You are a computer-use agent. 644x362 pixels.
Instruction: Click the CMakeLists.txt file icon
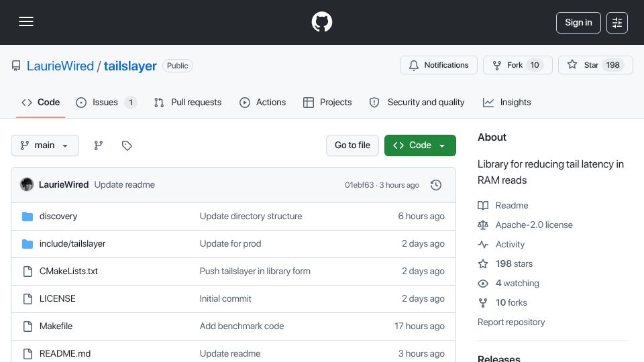click(28, 271)
